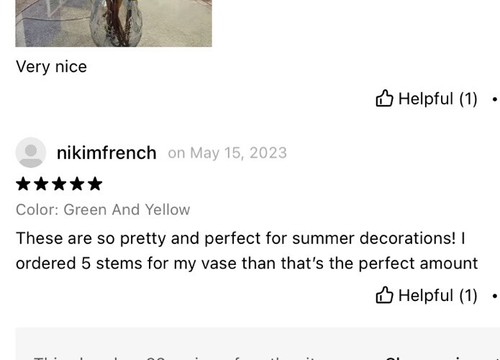Click the second star of nikimfrench's rating
This screenshot has height=360, width=500.
coord(41,184)
